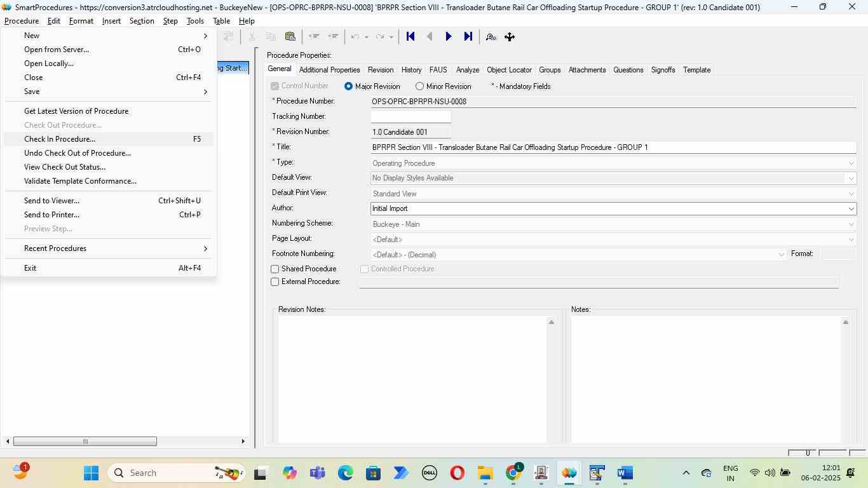Click the SmartProcedures taskbar icon

tap(569, 473)
